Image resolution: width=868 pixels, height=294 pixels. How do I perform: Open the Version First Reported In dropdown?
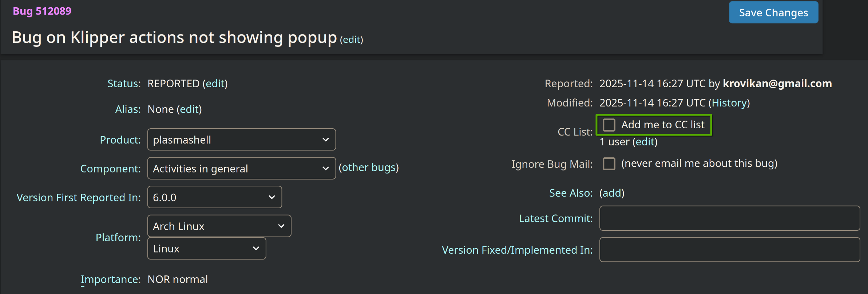tap(214, 197)
